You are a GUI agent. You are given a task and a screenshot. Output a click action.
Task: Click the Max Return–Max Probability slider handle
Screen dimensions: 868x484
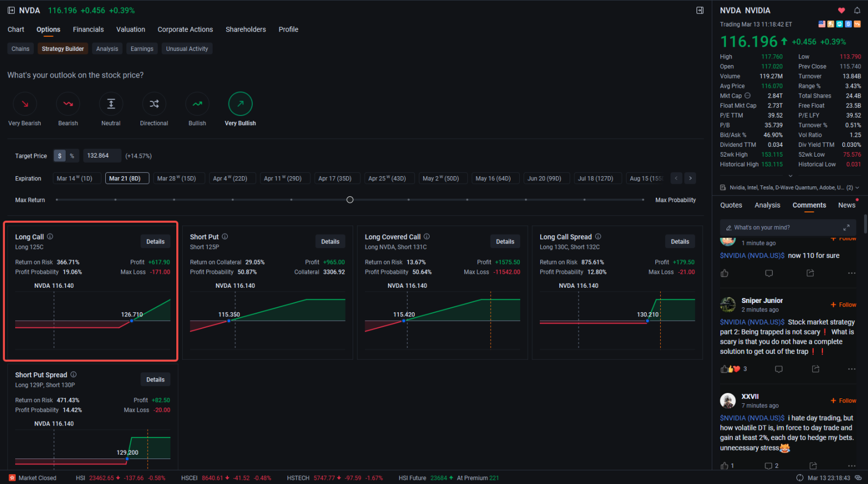click(x=350, y=200)
